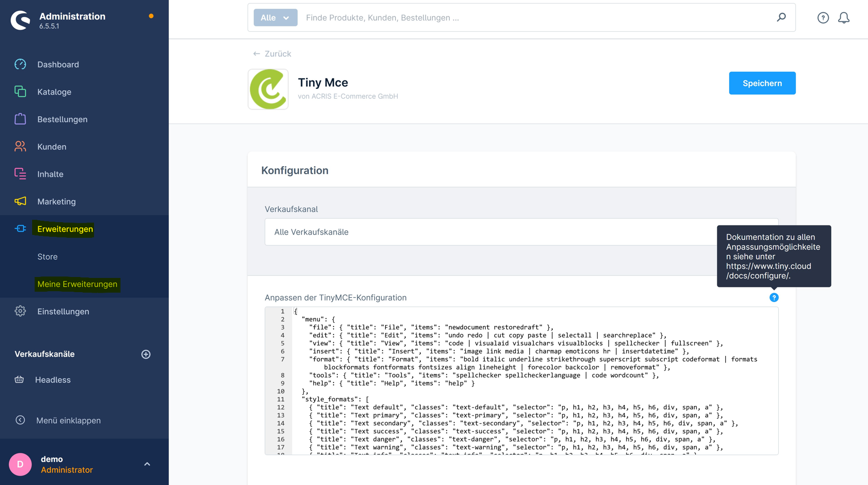Click code line number 11
This screenshot has width=868, height=485.
pos(281,399)
